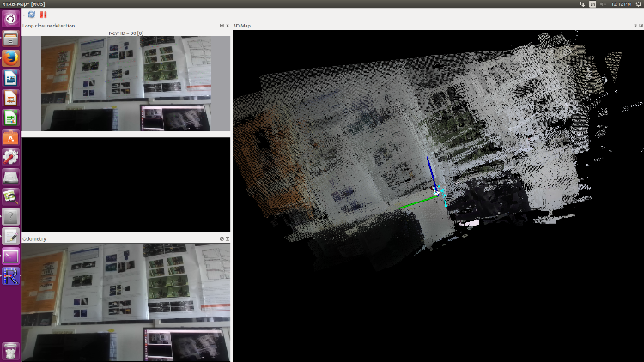
Task: Open the Ubuntu Dash search launcher
Action: 11,18
